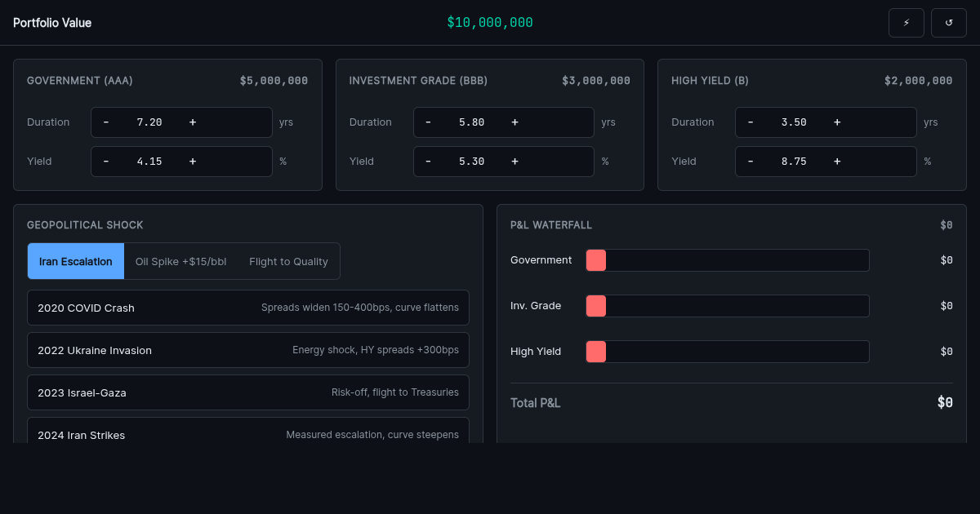The image size is (980, 514).
Task: Edit Government duration value 7.20
Action: (x=149, y=122)
